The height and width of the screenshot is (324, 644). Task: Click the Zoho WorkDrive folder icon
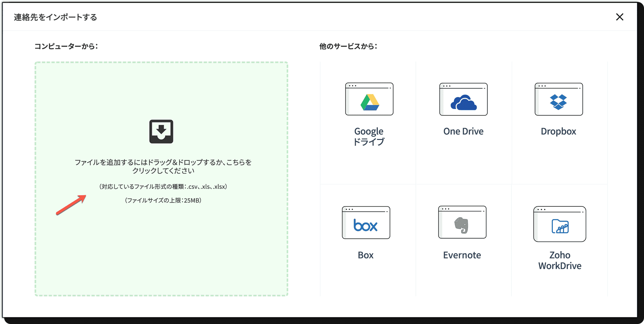560,227
